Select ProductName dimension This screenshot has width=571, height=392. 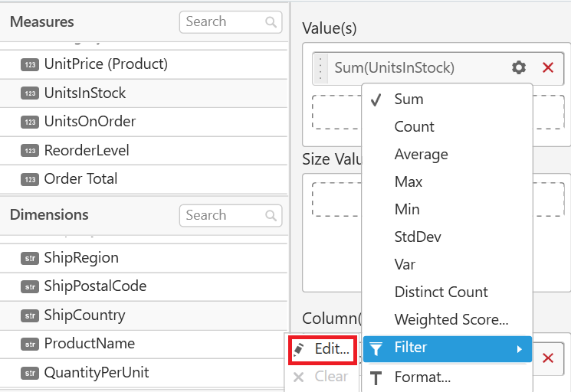[x=89, y=344]
